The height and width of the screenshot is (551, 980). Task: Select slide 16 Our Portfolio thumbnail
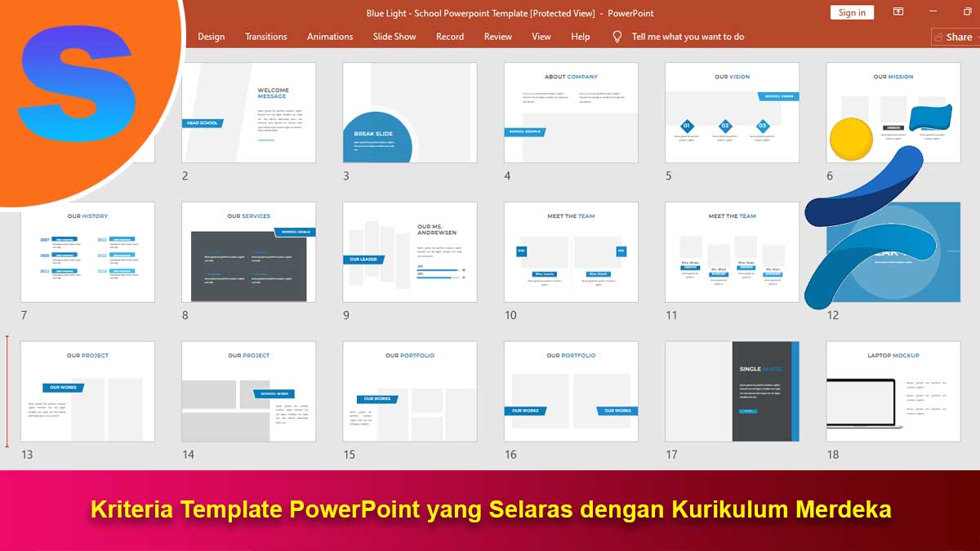pyautogui.click(x=571, y=392)
